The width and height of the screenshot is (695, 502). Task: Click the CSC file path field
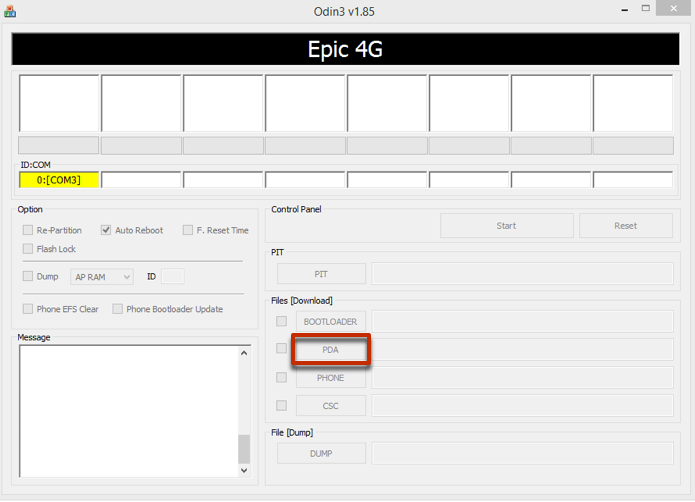click(x=523, y=405)
